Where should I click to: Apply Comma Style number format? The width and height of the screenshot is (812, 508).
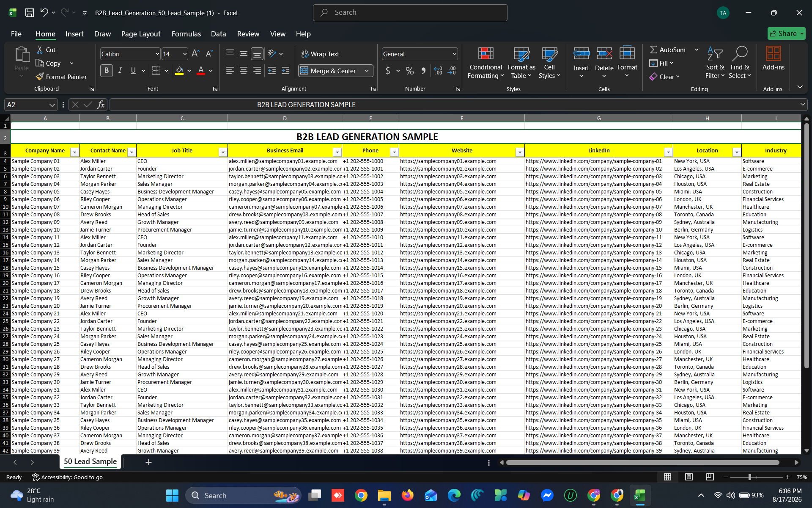[x=423, y=71]
